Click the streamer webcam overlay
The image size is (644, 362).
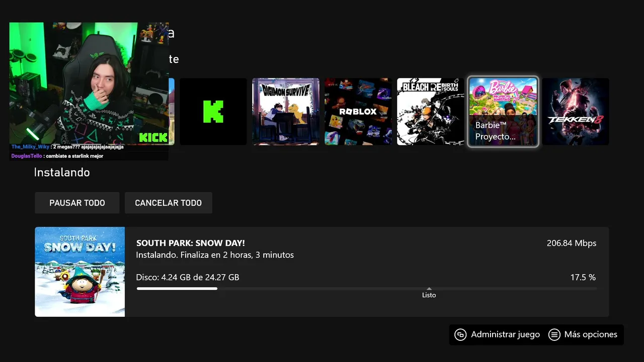pos(89,83)
